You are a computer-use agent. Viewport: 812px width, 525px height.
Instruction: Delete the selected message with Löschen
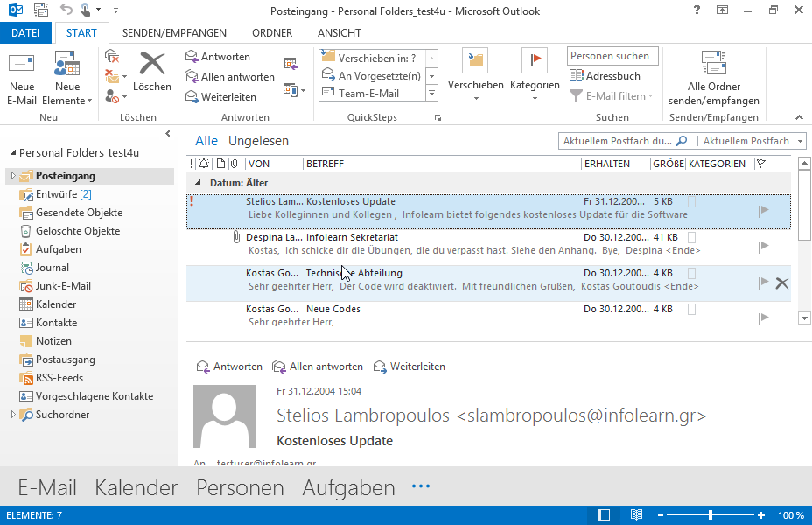151,73
